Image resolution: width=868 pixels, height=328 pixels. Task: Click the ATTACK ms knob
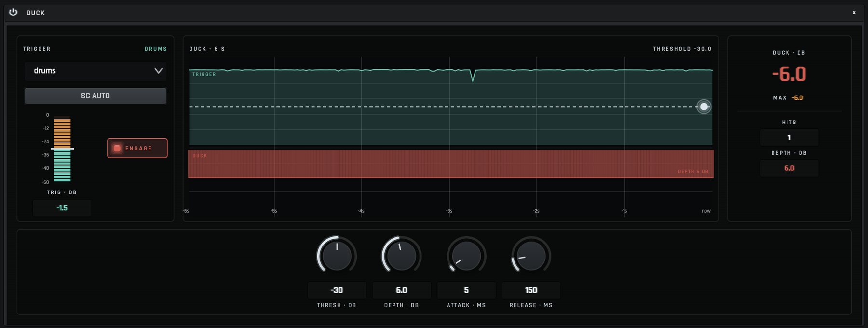[x=466, y=256]
